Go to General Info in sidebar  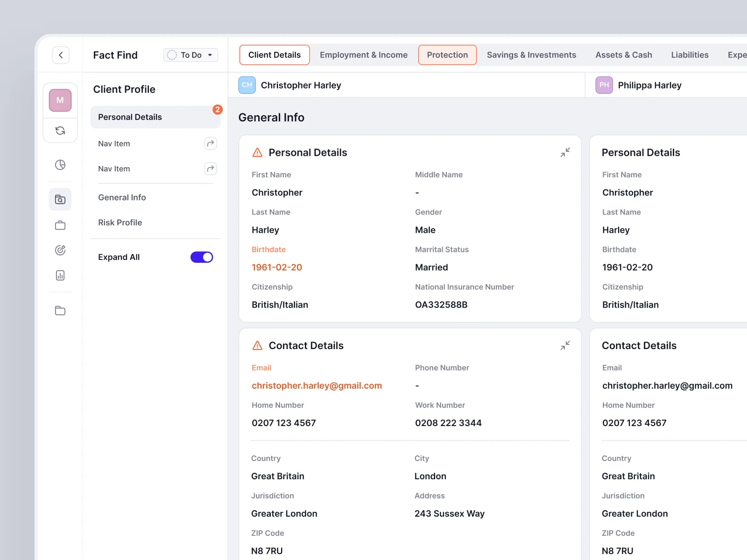pos(122,197)
